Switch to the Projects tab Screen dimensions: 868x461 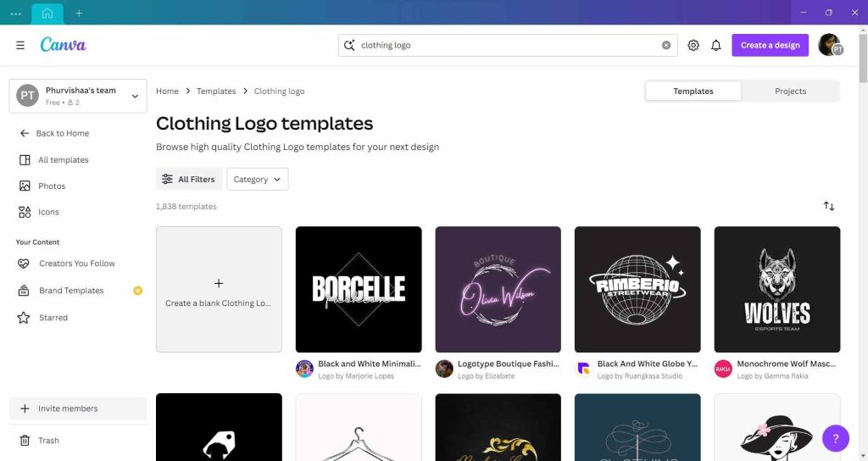click(x=790, y=91)
